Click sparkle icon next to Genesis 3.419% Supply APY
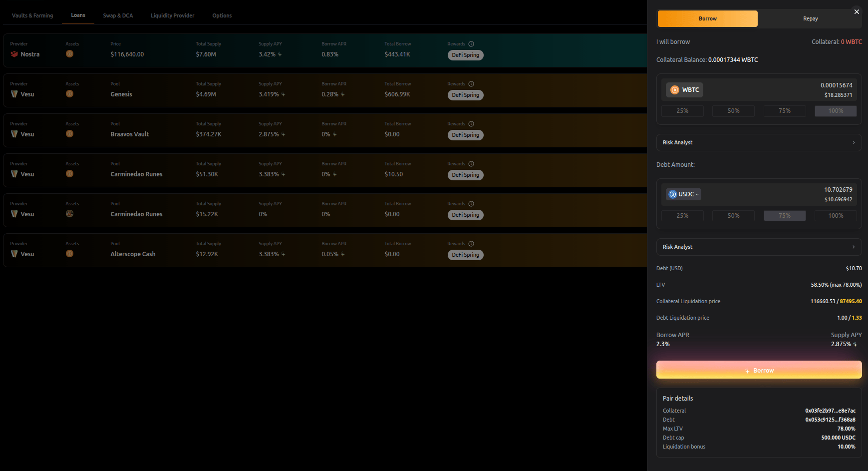 (283, 94)
